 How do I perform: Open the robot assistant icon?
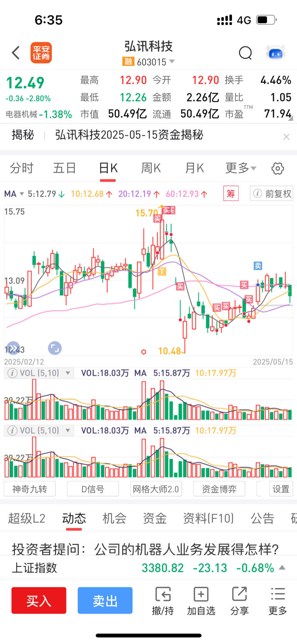click(x=276, y=53)
